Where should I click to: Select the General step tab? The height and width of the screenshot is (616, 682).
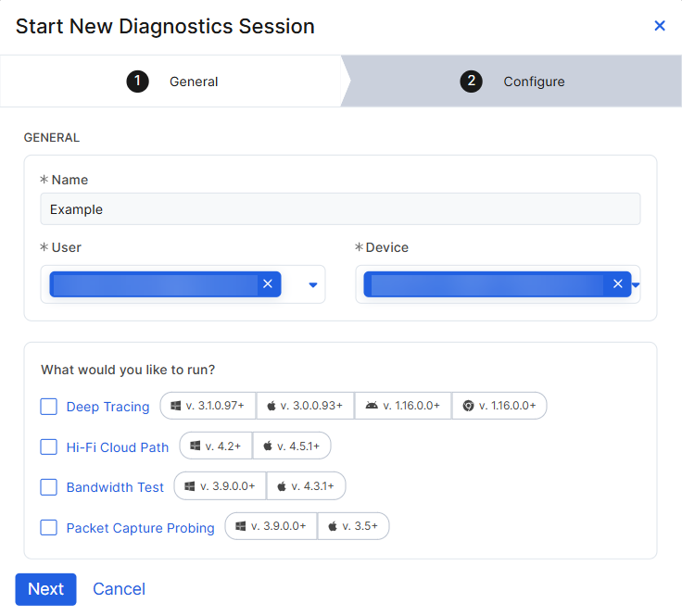(172, 82)
